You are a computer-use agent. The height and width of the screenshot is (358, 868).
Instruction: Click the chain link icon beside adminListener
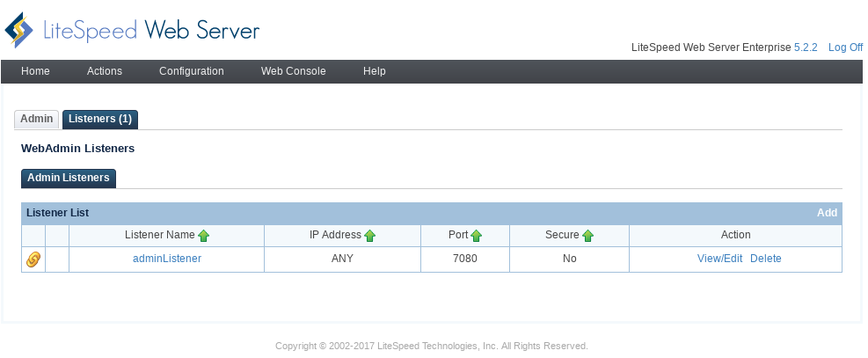33,259
